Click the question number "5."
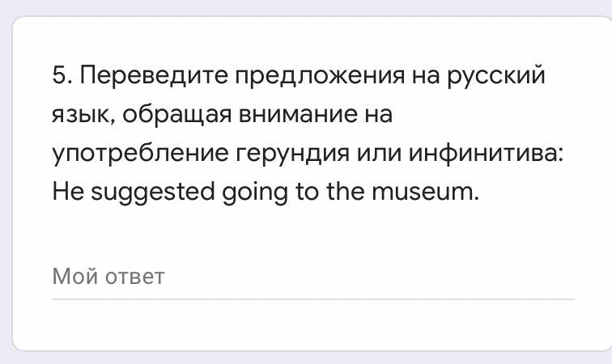This screenshot has height=364, width=612. point(62,74)
